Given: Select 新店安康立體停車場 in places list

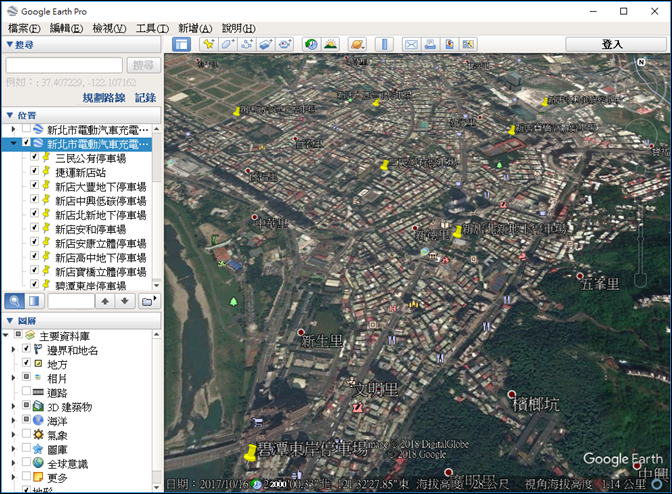Looking at the screenshot, I should pyautogui.click(x=101, y=243).
